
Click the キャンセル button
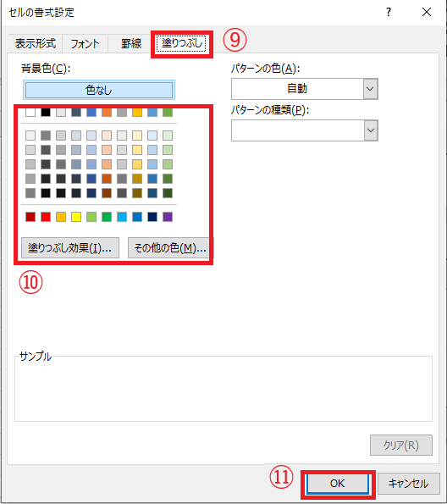pyautogui.click(x=408, y=484)
